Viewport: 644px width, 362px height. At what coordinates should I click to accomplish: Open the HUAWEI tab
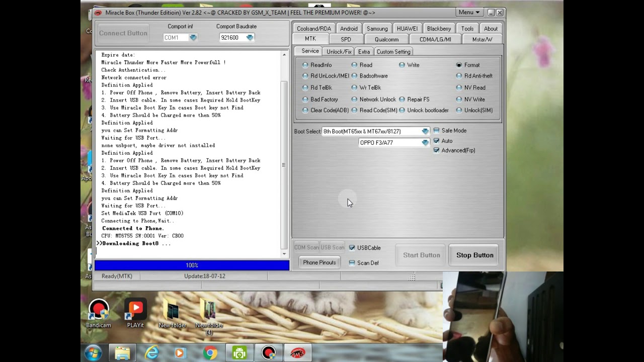pyautogui.click(x=407, y=29)
